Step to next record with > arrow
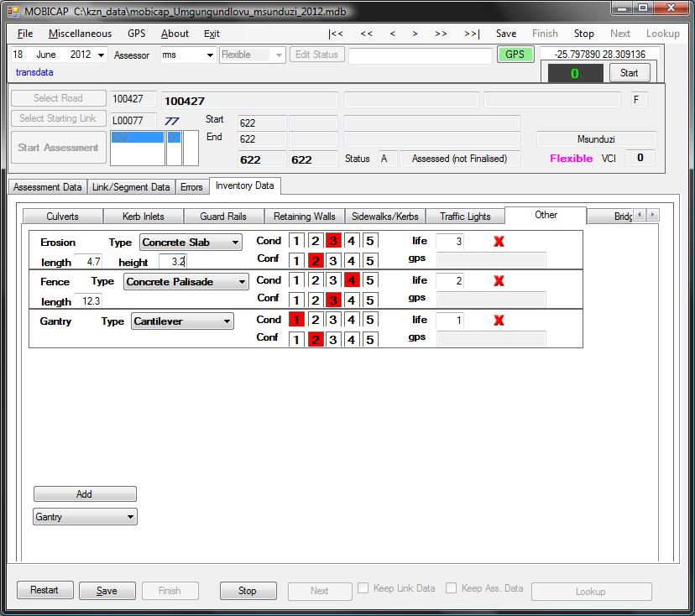This screenshot has width=695, height=616. point(415,34)
